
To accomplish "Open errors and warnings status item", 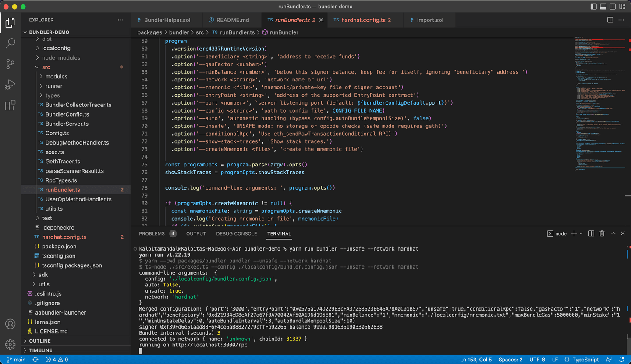I will (x=57, y=360).
